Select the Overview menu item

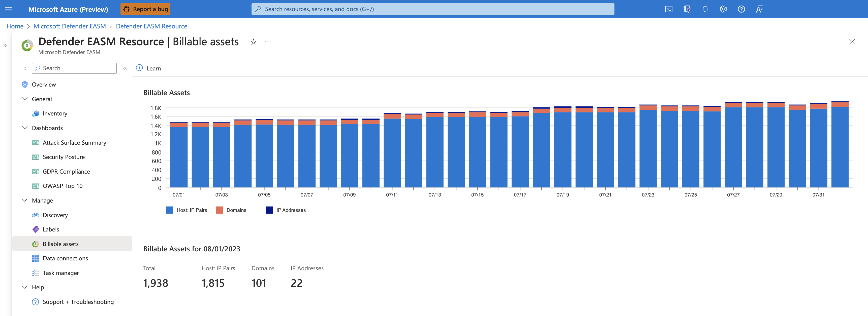click(x=44, y=84)
